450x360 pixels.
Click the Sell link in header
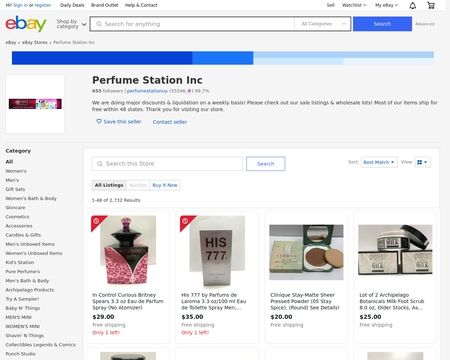point(330,5)
